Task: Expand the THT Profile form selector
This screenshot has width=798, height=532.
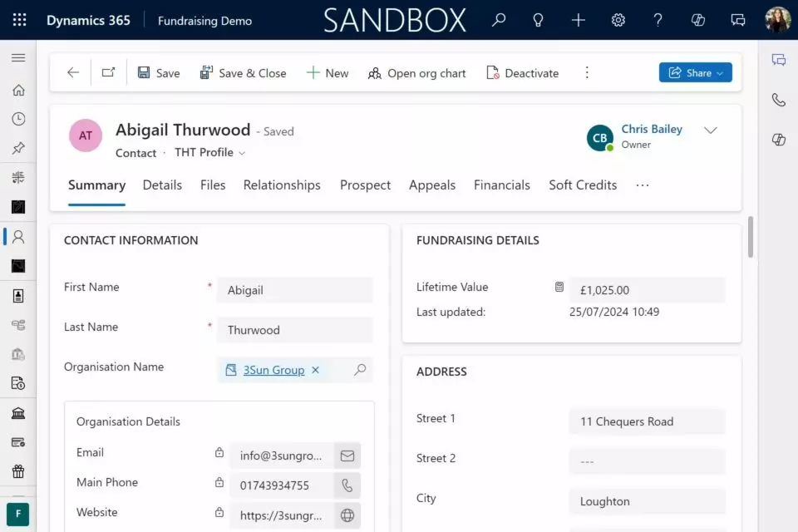Action: [x=209, y=153]
